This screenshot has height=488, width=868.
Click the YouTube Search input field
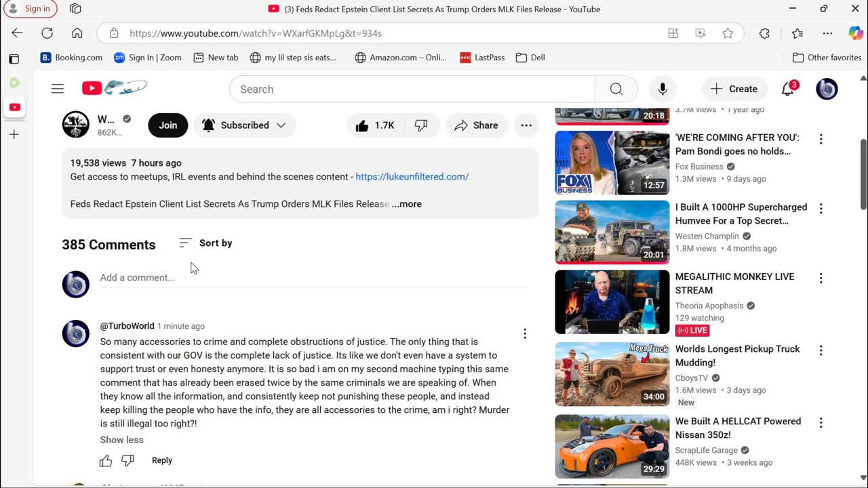point(412,89)
